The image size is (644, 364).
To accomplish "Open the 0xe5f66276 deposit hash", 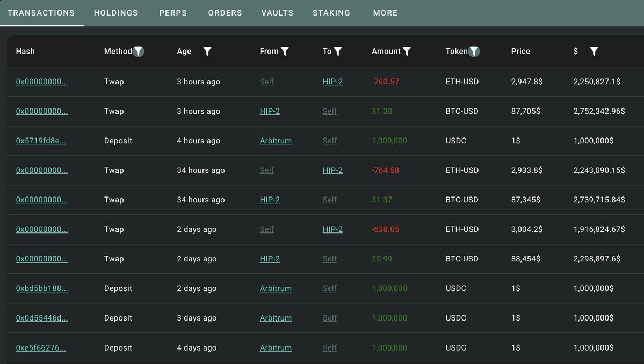I will [x=41, y=347].
